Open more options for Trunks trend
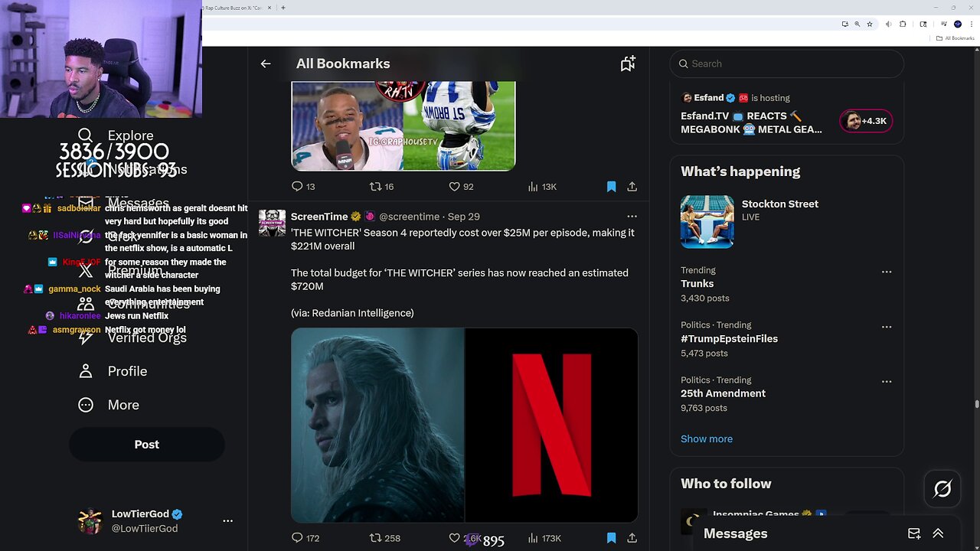 tap(887, 272)
